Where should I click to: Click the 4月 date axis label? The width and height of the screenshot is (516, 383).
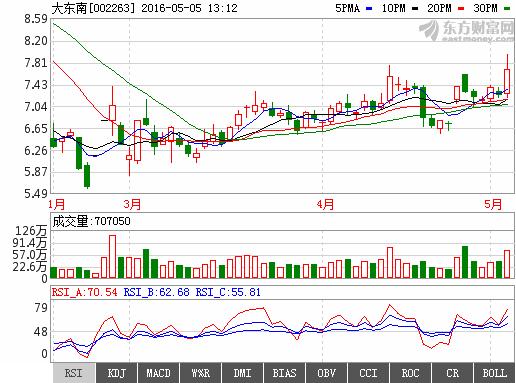[x=325, y=204]
